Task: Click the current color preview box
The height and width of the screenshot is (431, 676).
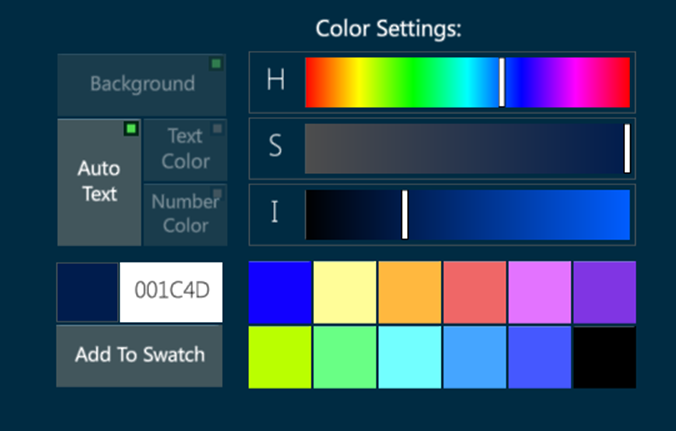Action: pyautogui.click(x=87, y=292)
